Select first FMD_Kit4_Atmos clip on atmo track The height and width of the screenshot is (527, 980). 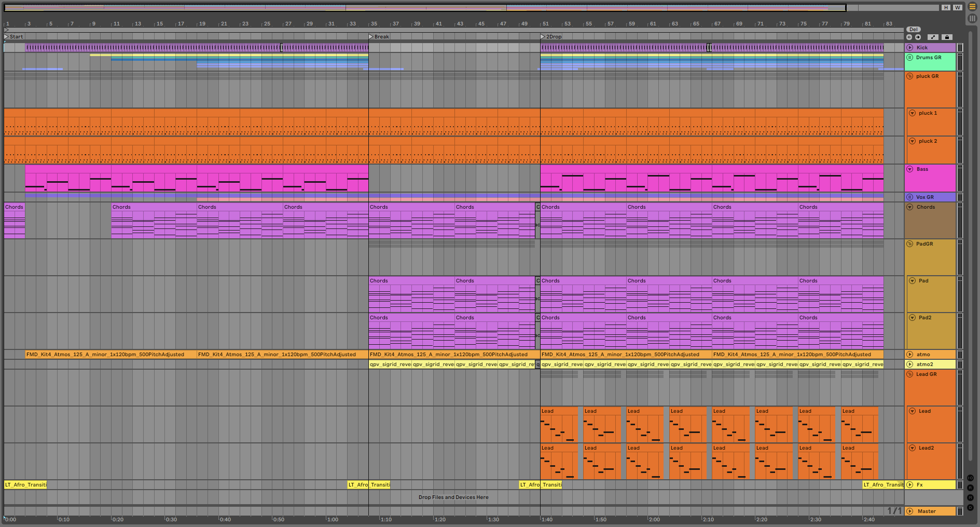[x=111, y=354]
